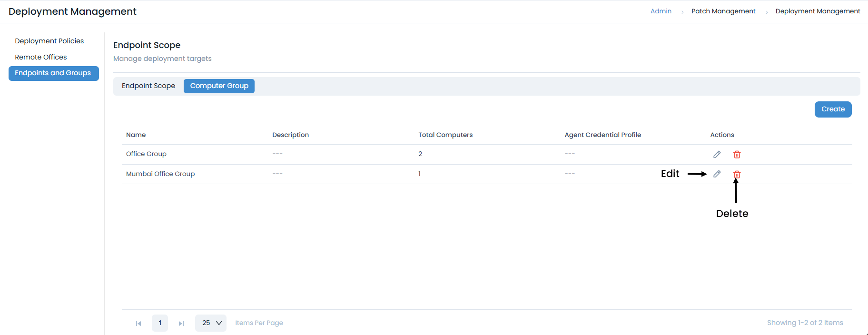Go to first page of results
The width and height of the screenshot is (868, 335).
pos(138,323)
